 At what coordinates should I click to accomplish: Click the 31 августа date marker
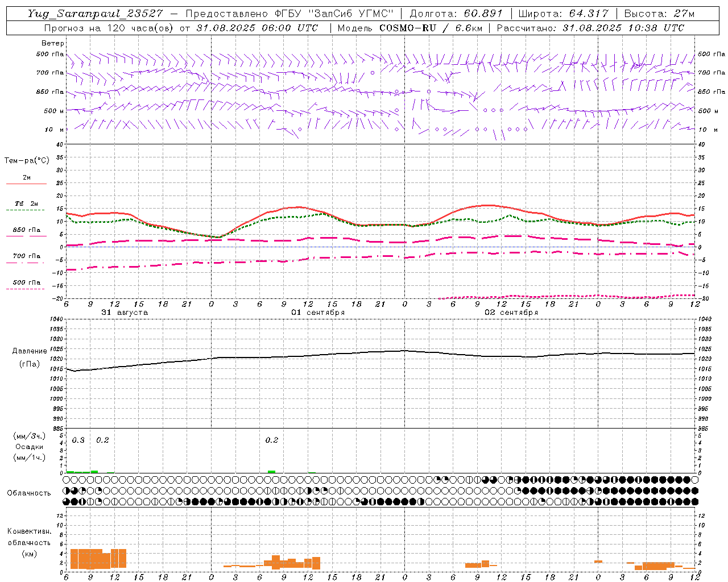[x=125, y=313]
